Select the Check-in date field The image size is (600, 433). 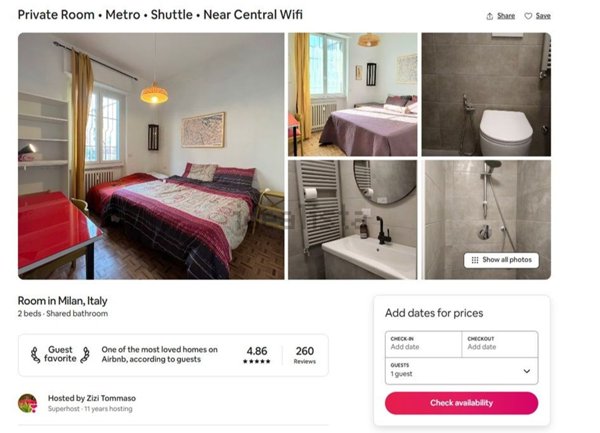tap(423, 344)
